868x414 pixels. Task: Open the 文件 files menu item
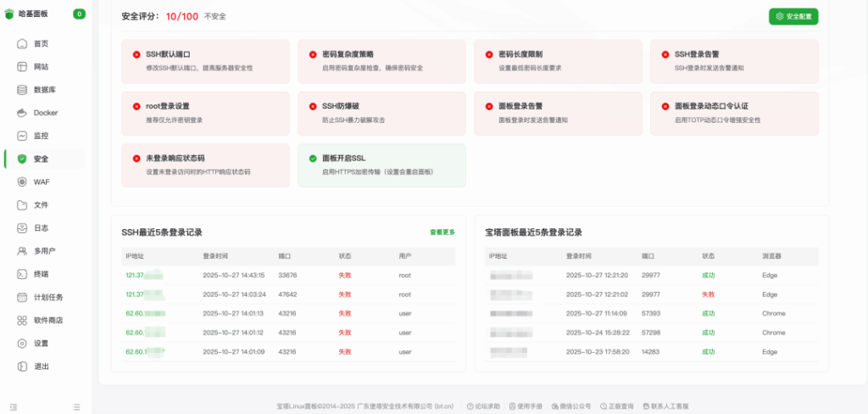point(41,205)
